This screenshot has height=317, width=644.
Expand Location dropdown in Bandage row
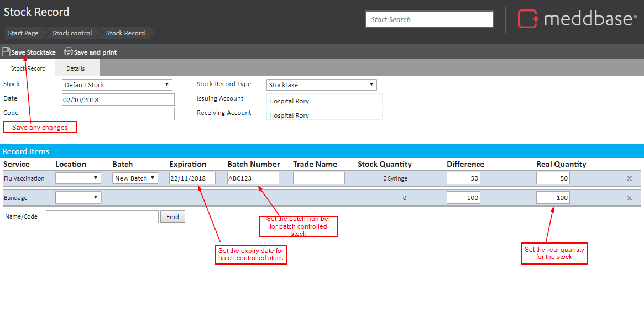(x=78, y=198)
